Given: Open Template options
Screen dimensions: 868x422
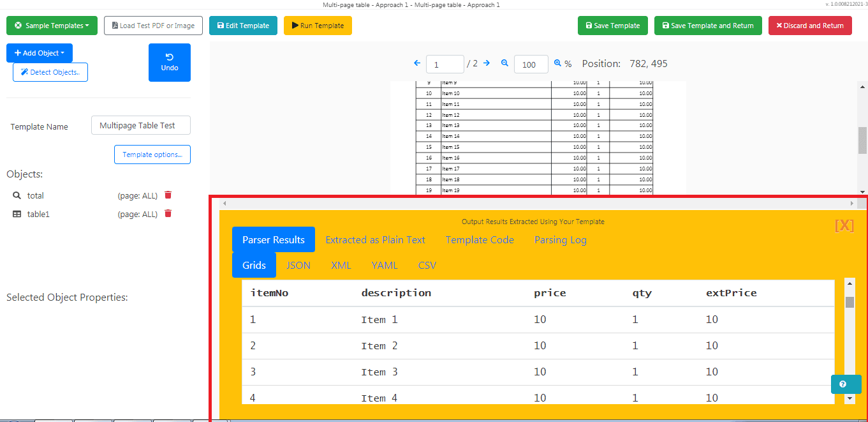Looking at the screenshot, I should [x=152, y=154].
